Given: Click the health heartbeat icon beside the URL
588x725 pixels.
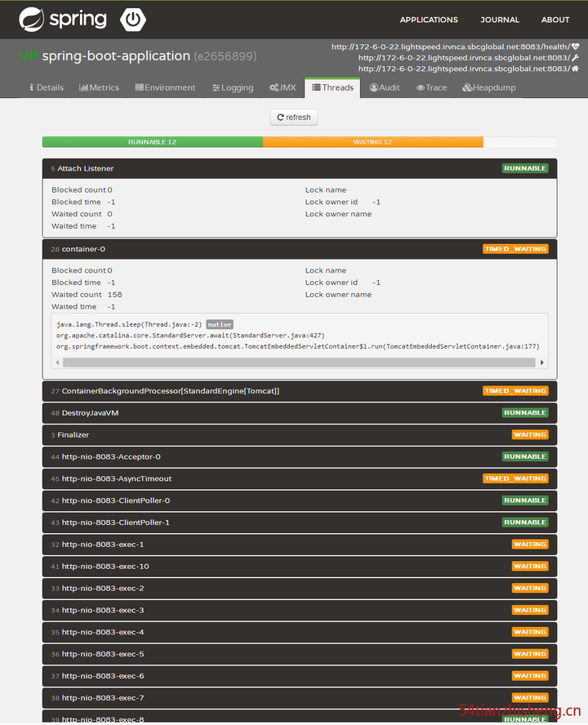Looking at the screenshot, I should (x=575, y=47).
